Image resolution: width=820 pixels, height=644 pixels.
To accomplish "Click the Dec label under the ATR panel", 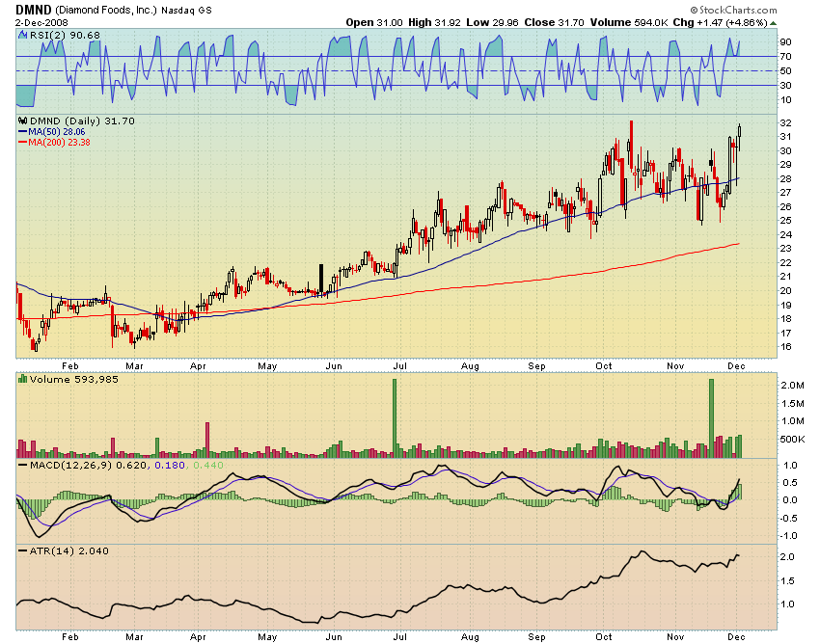I will 736,636.
